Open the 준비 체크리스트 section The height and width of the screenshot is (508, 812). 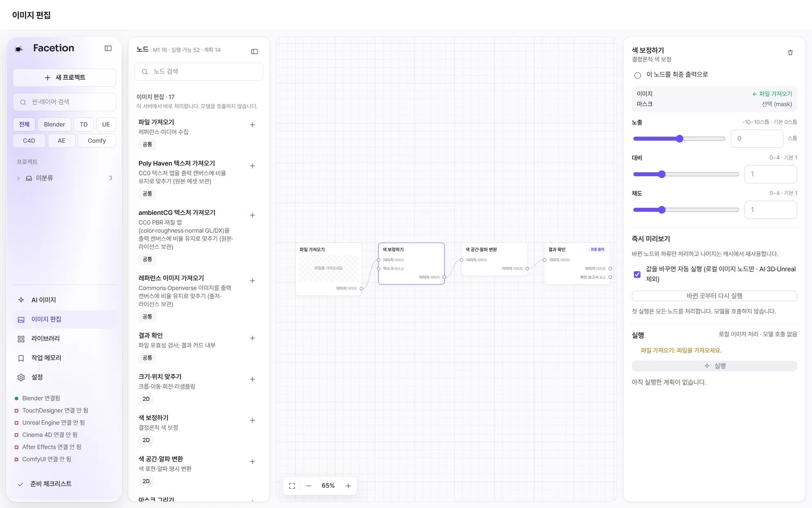coord(65,484)
